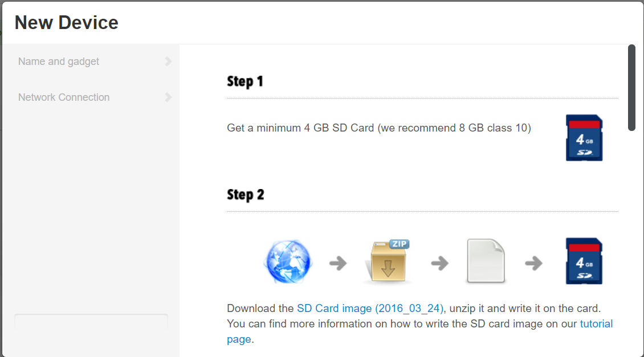Expand the Network Connection chevron
This screenshot has width=644, height=357.
[x=168, y=97]
